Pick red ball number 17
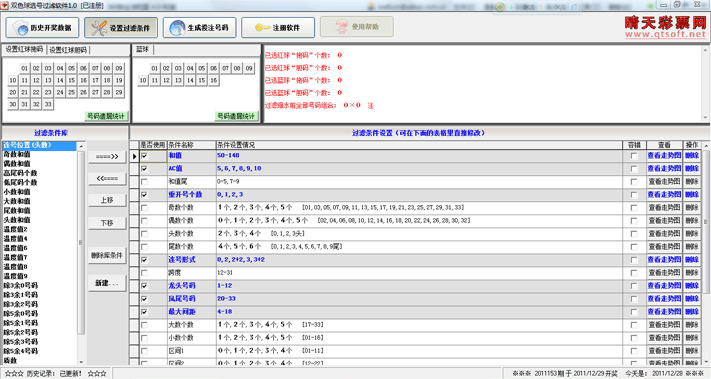Image resolution: width=711 pixels, height=379 pixels. pyautogui.click(x=95, y=80)
